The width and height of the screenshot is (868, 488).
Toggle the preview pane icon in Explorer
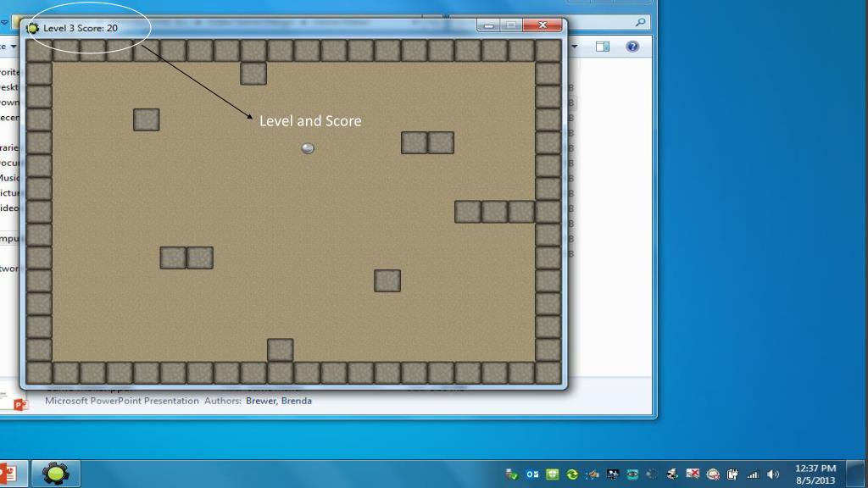pos(603,47)
